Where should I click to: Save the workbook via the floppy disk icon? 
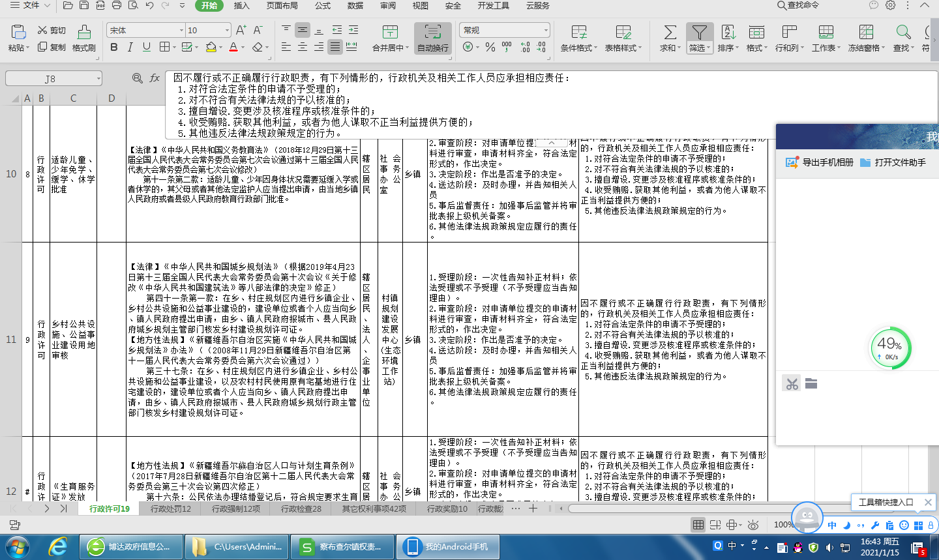pyautogui.click(x=84, y=6)
